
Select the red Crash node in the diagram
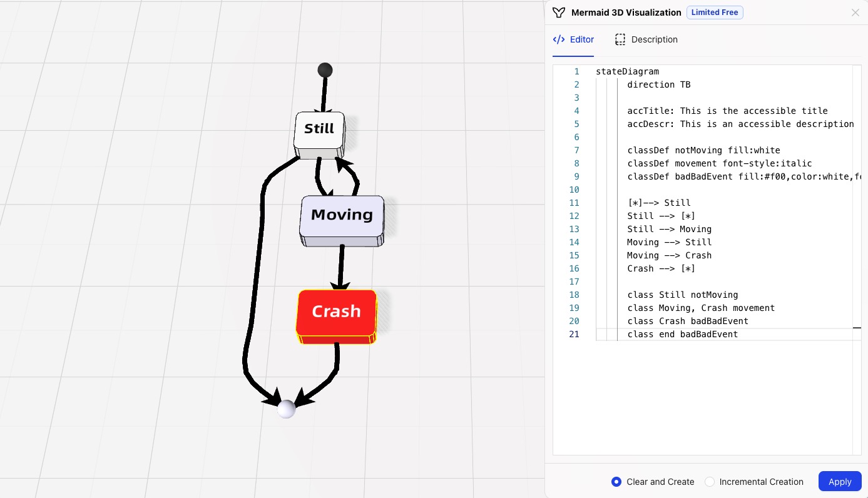pyautogui.click(x=336, y=311)
